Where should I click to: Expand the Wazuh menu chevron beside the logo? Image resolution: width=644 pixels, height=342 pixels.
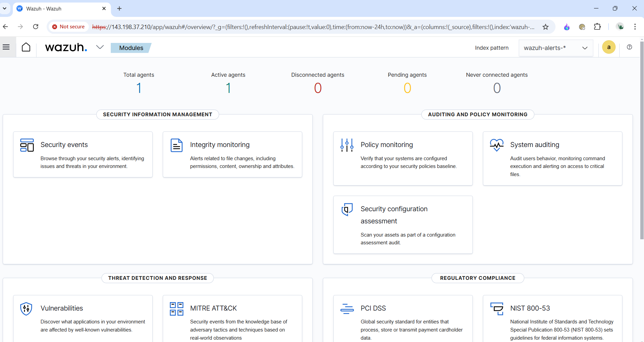pos(100,47)
